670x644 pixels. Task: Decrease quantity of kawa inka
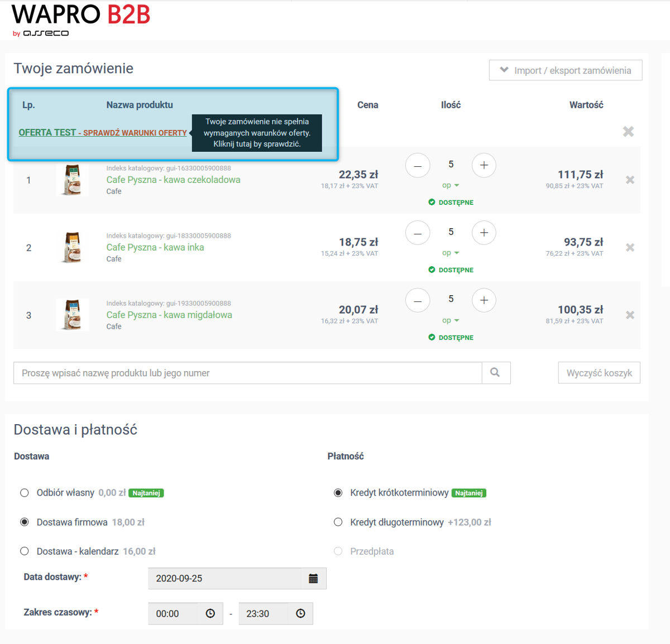coord(418,233)
